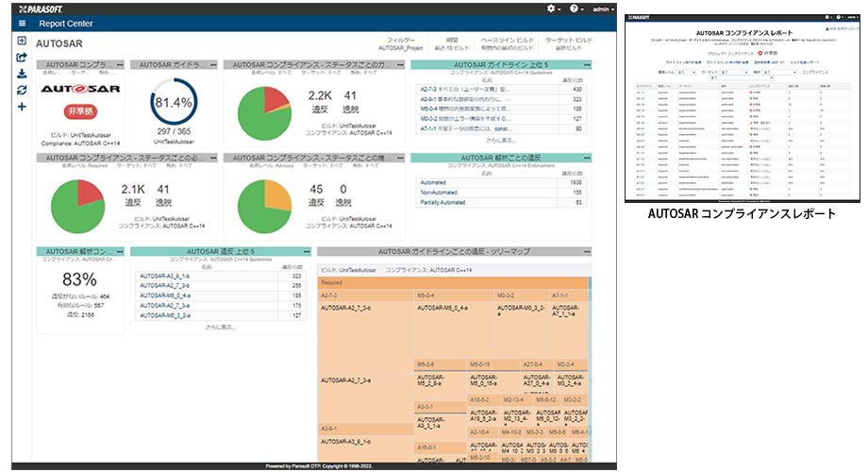Click orange slice of the 45 violations pie
This screenshot has height=472, width=868.
[278, 195]
